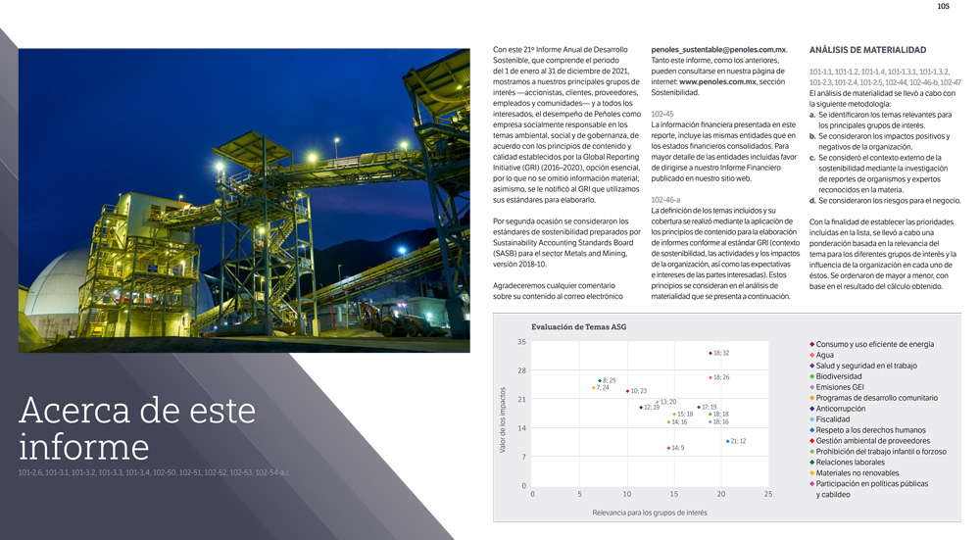The image size is (980, 540).
Task: Click the 'ANÁLISIS DE MATERIALIDAD' heading
Action: 867,50
